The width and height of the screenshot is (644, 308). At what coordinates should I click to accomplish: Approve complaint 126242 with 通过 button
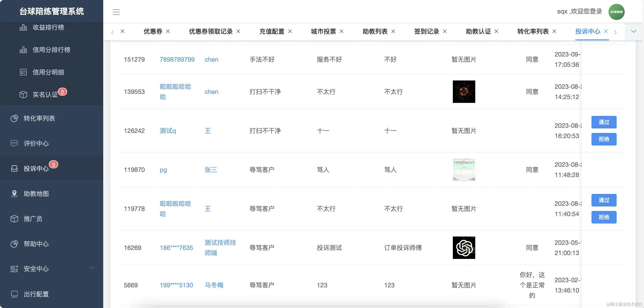604,122
